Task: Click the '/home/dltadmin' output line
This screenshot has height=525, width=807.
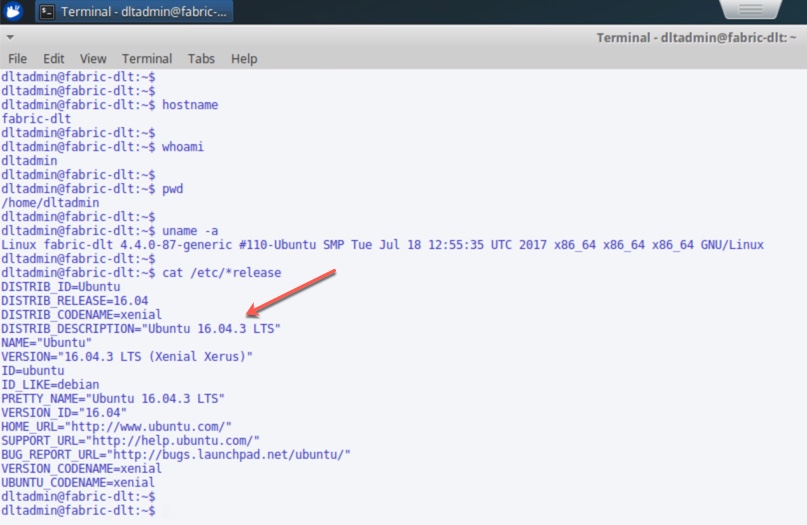Action: coord(50,203)
